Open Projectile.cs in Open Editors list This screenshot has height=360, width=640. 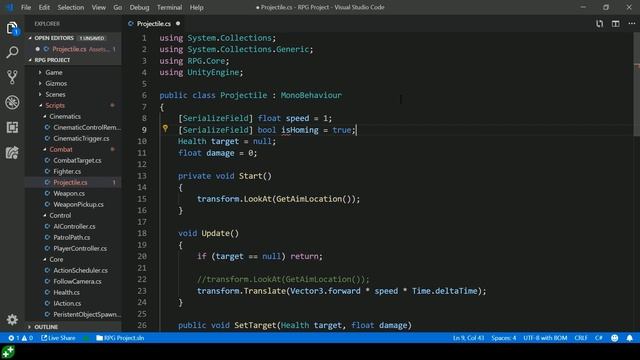click(x=73, y=49)
